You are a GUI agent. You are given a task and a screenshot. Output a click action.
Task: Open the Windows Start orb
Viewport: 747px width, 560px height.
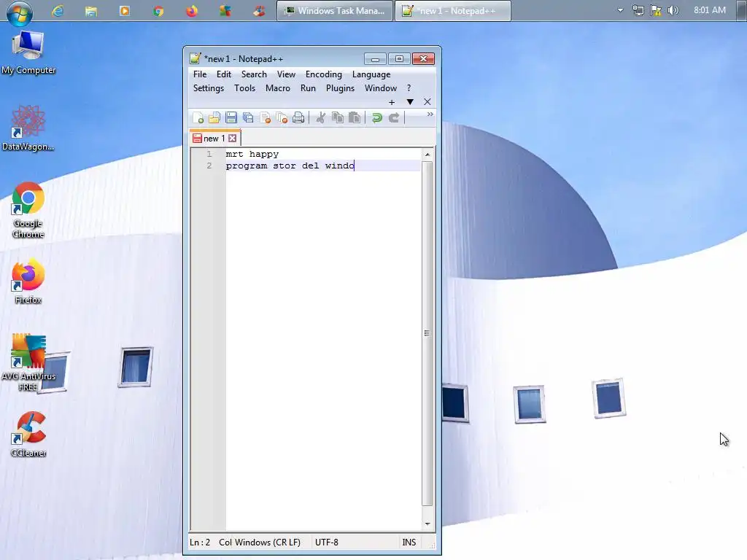20,12
